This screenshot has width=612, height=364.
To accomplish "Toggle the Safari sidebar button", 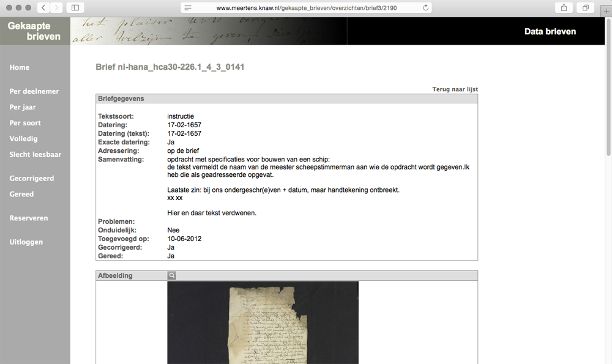I will pos(75,7).
